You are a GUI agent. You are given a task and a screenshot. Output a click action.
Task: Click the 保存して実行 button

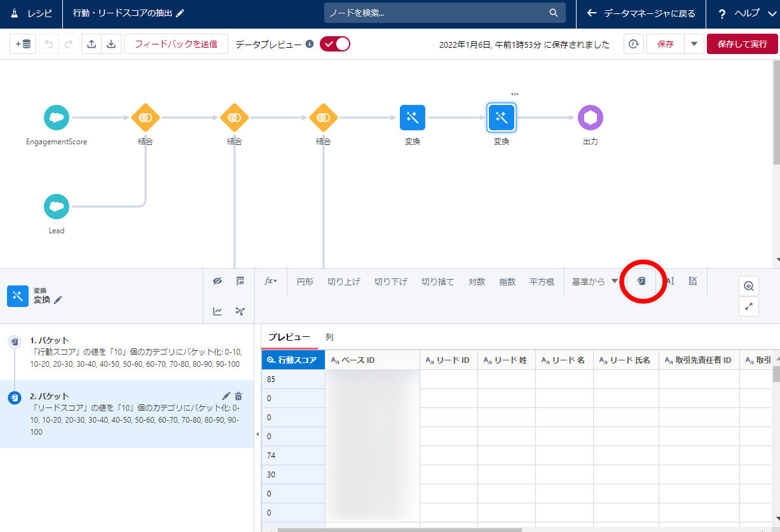(x=741, y=44)
